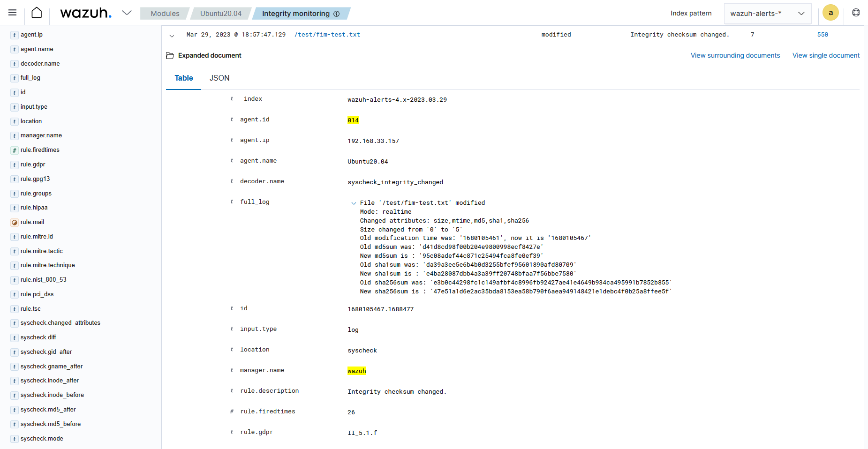Select rule.groups field in sidebar

point(36,194)
